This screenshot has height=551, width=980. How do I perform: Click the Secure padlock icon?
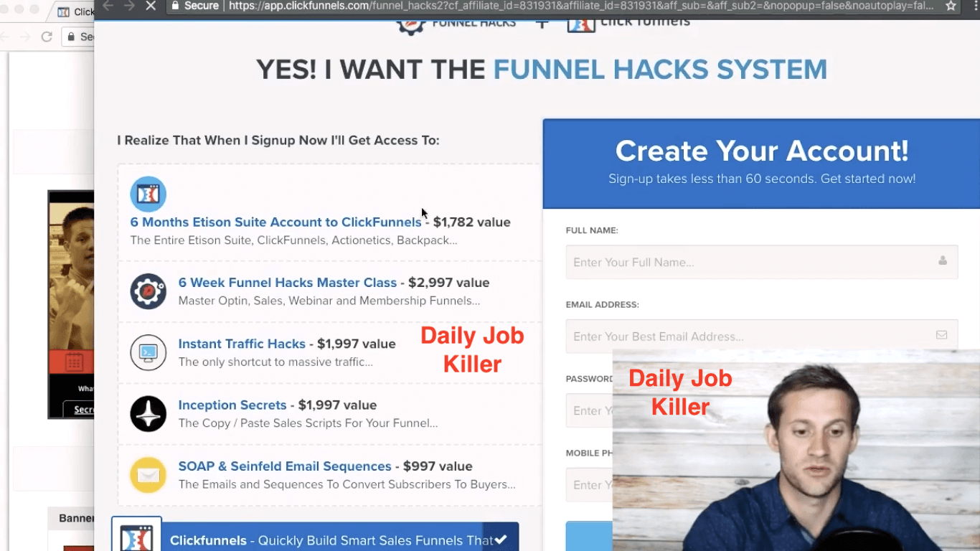tap(174, 6)
